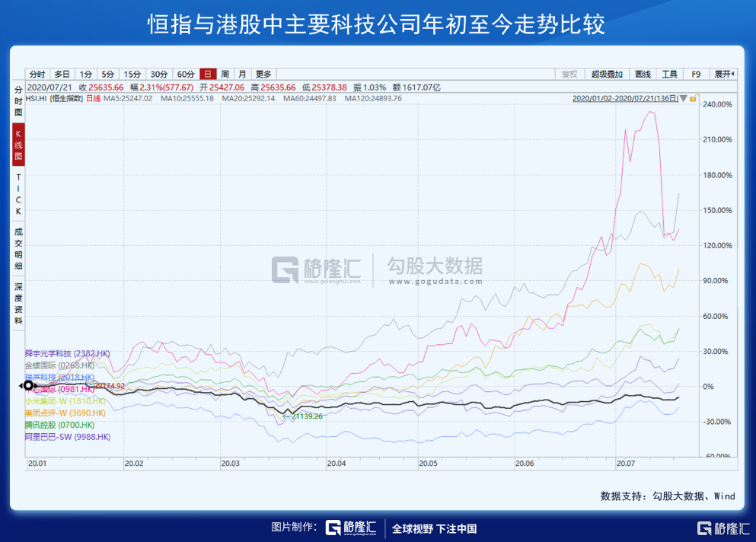The width and height of the screenshot is (756, 542).
Task: Click the date range 2020/01/02-2020/07/21 link
Action: click(x=625, y=98)
